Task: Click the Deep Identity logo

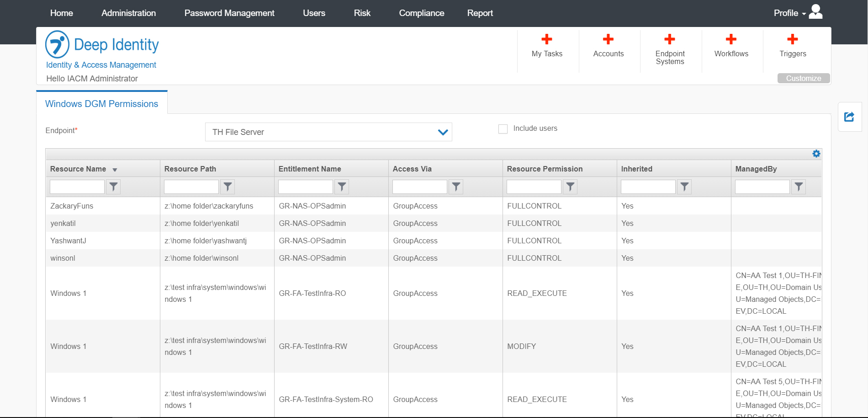Action: click(101, 44)
